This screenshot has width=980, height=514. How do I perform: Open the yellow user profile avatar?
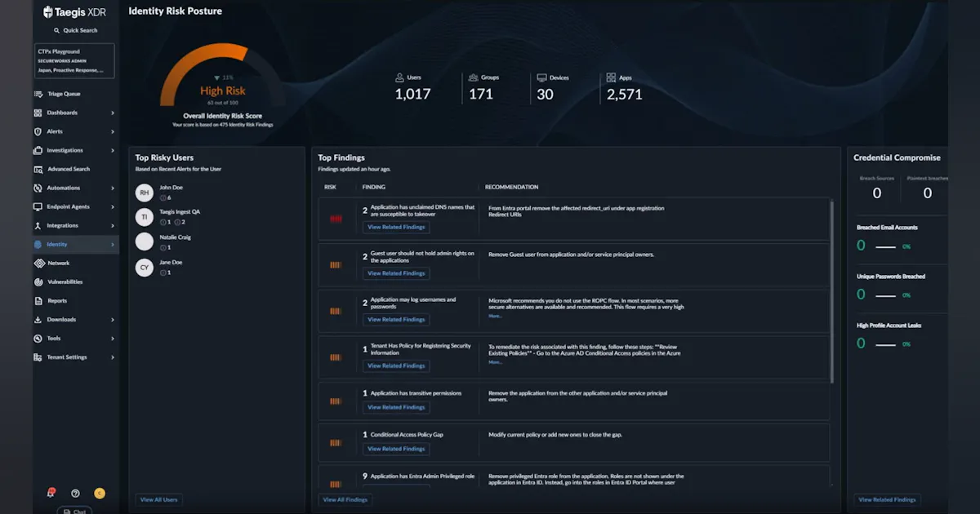[x=100, y=493]
